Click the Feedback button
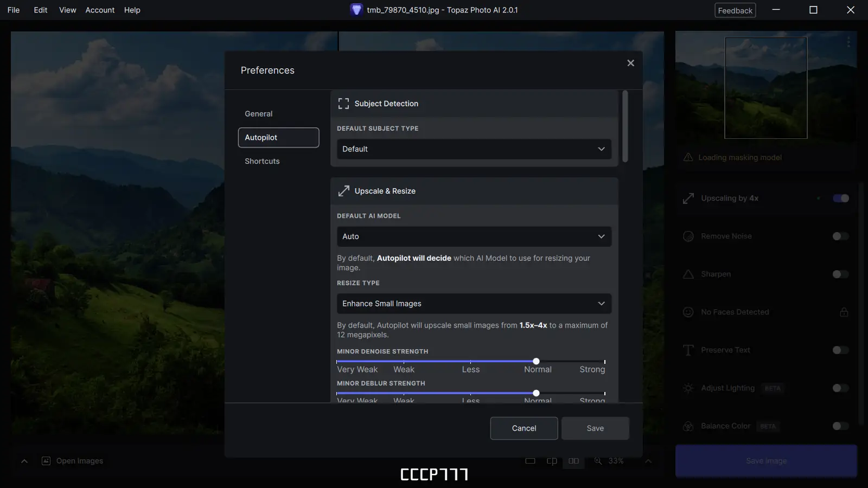This screenshot has height=488, width=868. 735,10
